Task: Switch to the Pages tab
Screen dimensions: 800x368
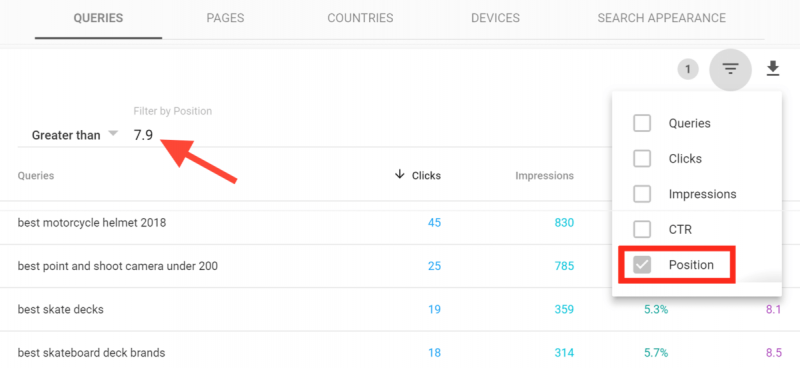Action: (225, 18)
